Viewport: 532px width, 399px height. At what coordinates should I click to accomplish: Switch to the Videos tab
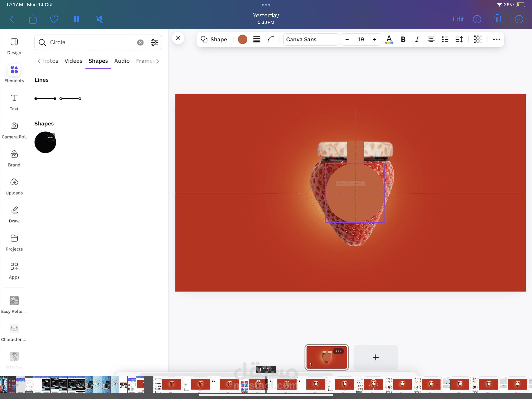click(x=73, y=61)
